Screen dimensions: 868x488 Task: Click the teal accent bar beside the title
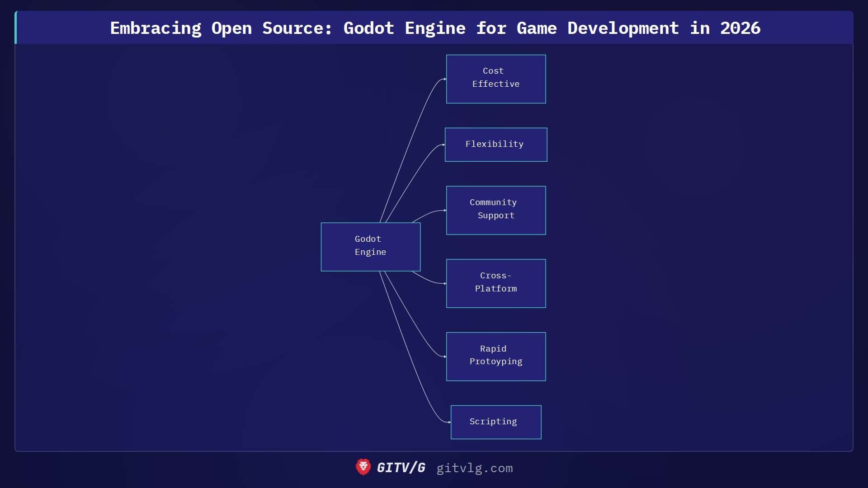click(16, 27)
